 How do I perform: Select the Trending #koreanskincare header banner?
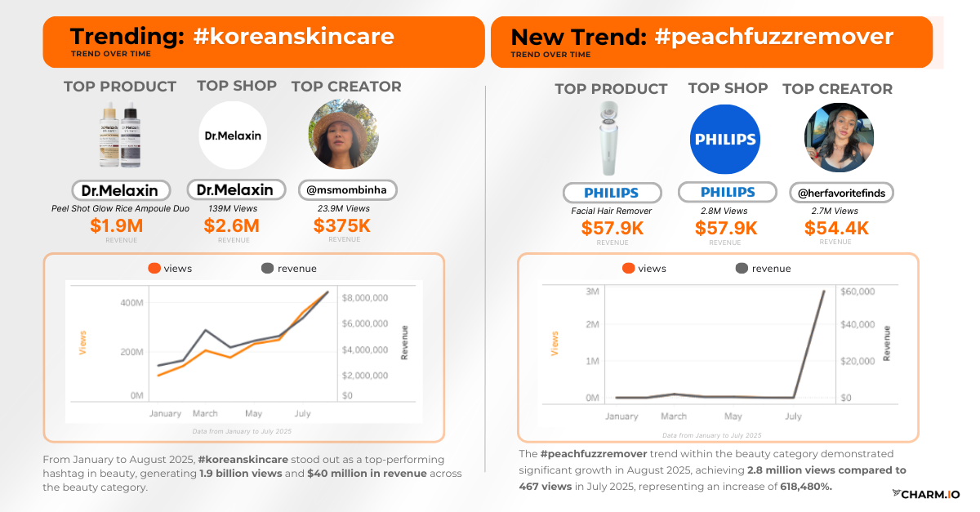[x=263, y=42]
